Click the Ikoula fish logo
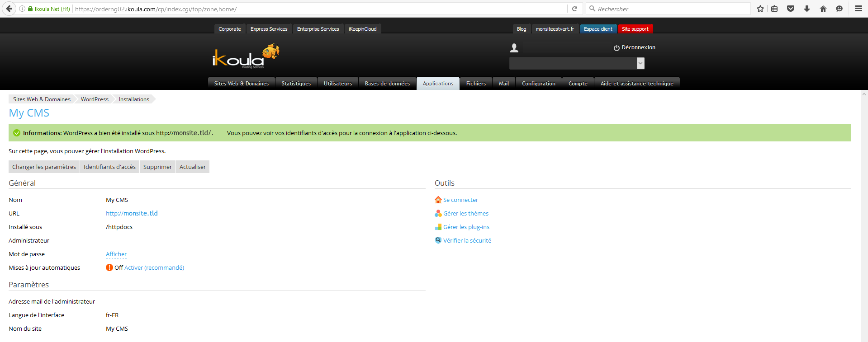The width and height of the screenshot is (868, 342). pos(246,57)
